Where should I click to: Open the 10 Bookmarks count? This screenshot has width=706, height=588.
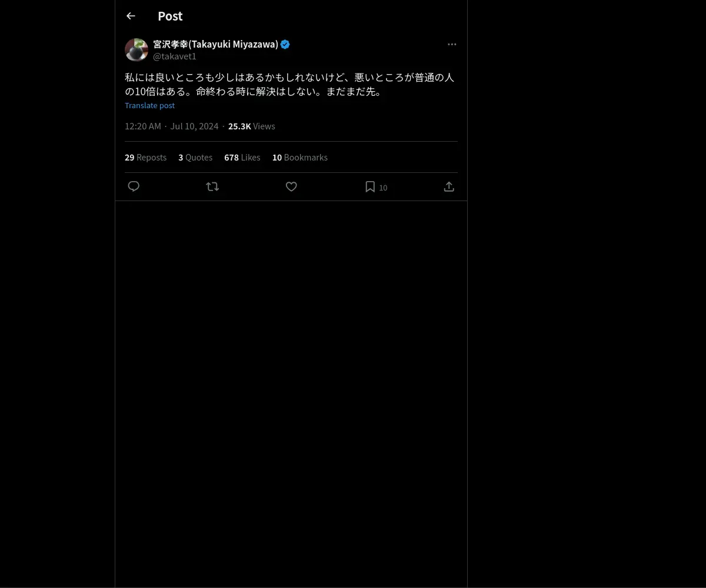(300, 157)
